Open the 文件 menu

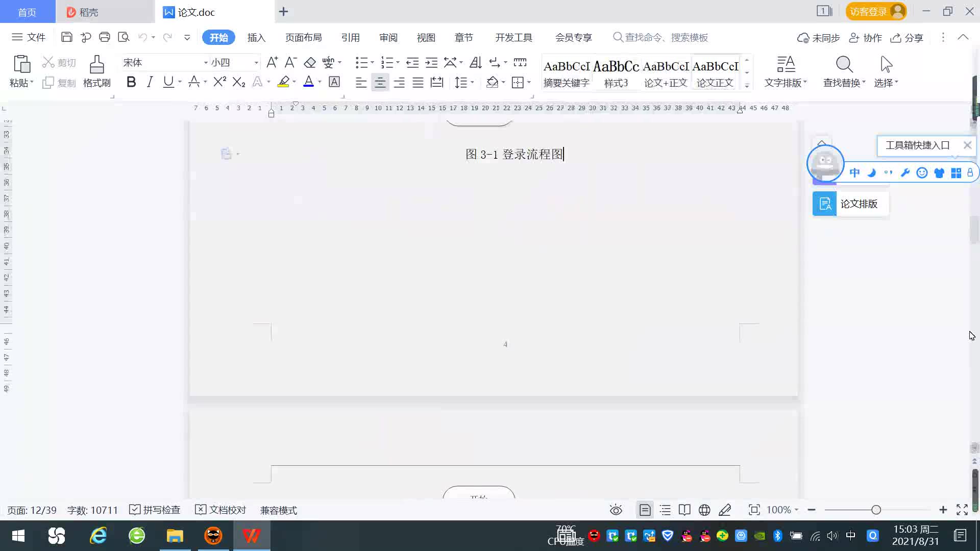point(29,37)
